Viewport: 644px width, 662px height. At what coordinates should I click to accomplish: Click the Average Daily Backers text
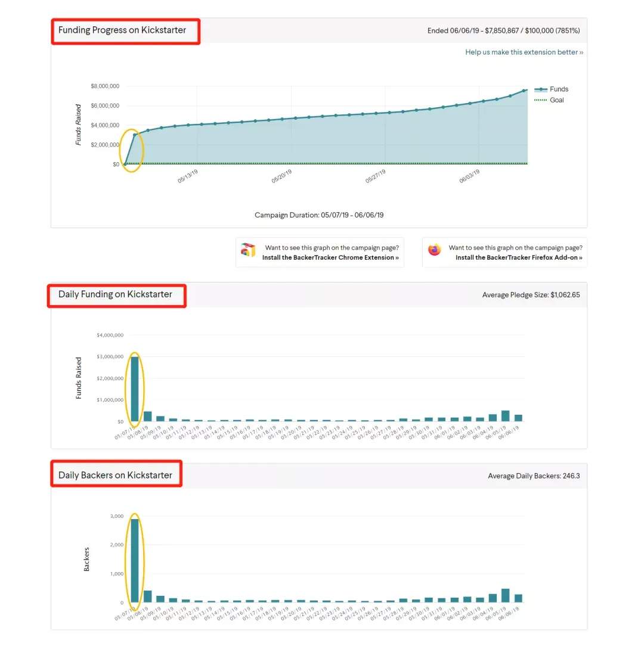coord(534,476)
